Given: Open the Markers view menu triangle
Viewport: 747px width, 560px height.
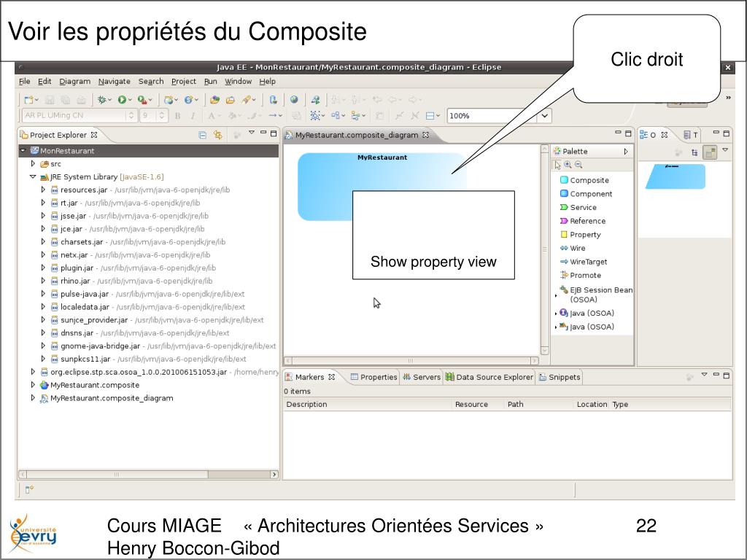Looking at the screenshot, I should (x=704, y=375).
